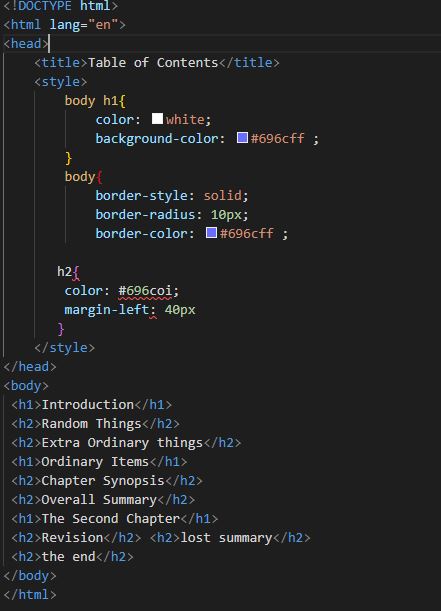Click the background-color property name
Screen dimensions: 441x611
[x=157, y=138]
